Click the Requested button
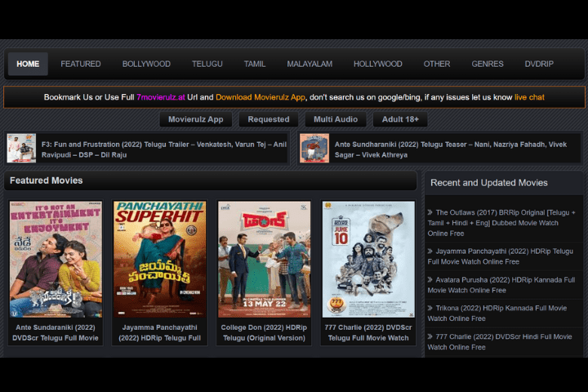This screenshot has width=588, height=392. point(269,119)
